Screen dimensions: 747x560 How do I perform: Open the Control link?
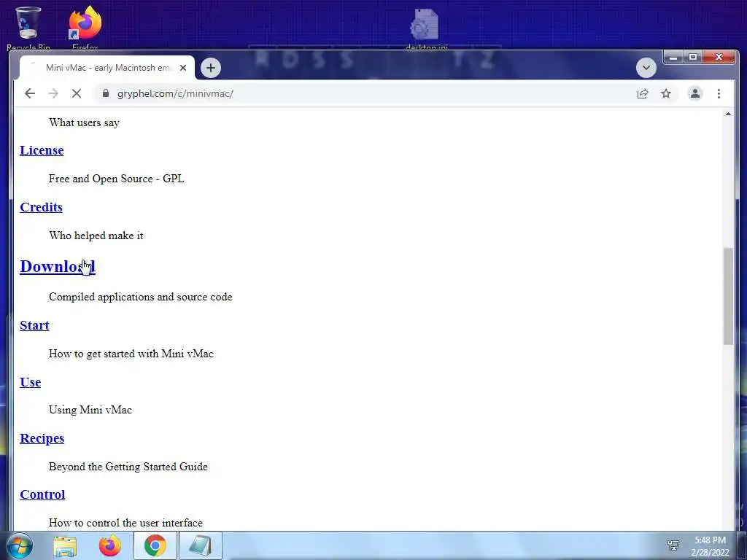click(x=42, y=494)
